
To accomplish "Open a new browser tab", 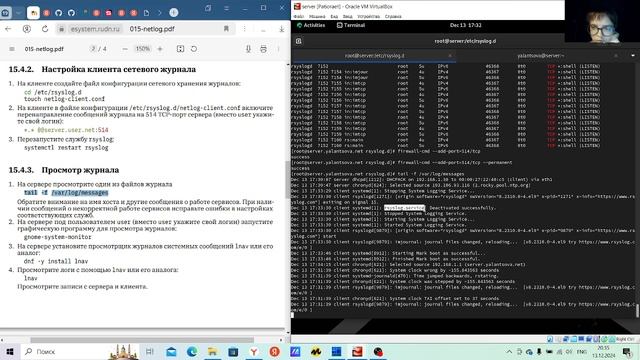I will coord(174,13).
